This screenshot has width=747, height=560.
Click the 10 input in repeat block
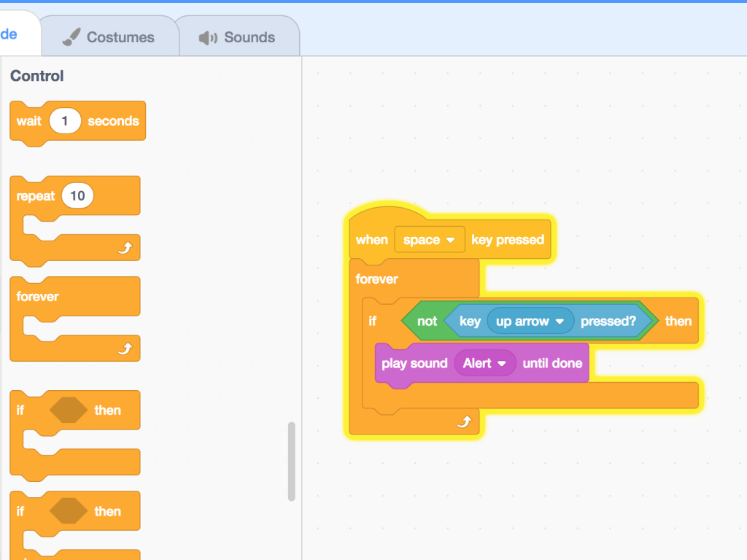[x=77, y=195]
